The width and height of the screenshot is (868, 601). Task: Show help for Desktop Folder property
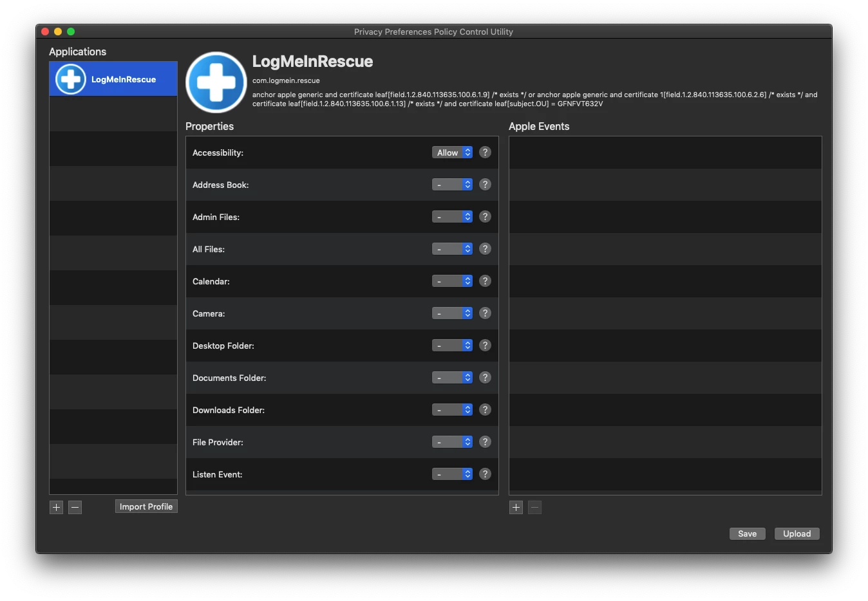486,346
